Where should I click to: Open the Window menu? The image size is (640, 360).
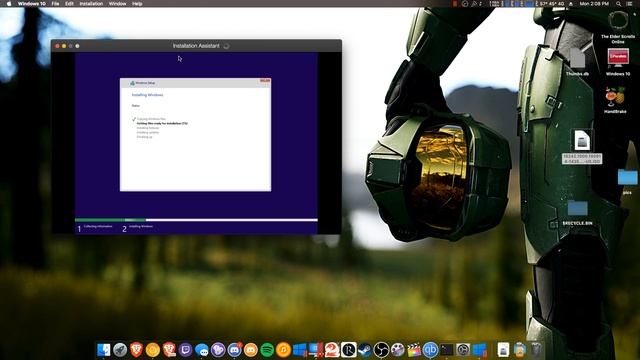click(x=118, y=4)
